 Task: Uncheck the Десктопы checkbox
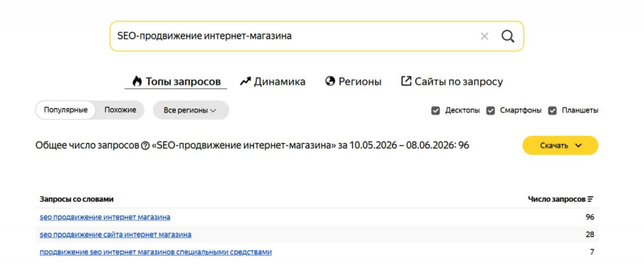click(x=435, y=111)
